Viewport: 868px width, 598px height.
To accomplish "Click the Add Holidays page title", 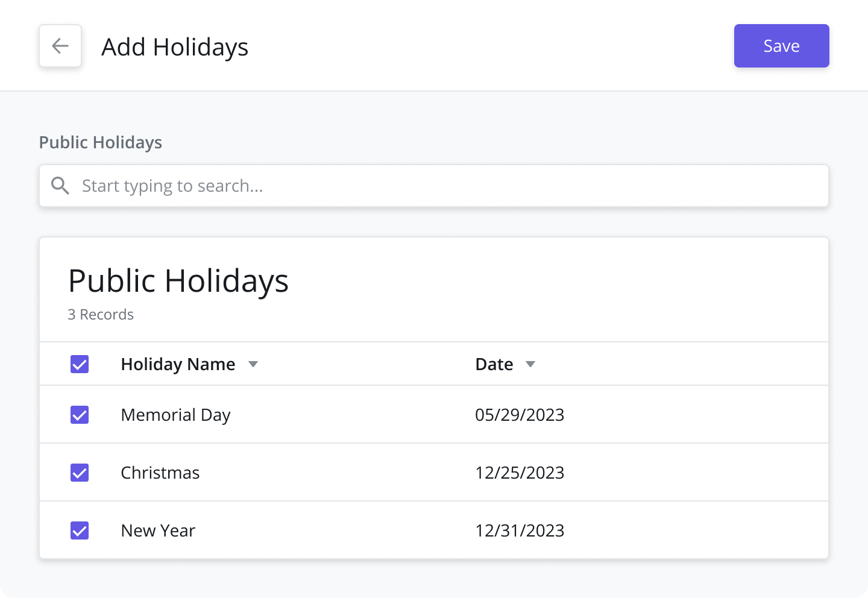I will (x=175, y=47).
